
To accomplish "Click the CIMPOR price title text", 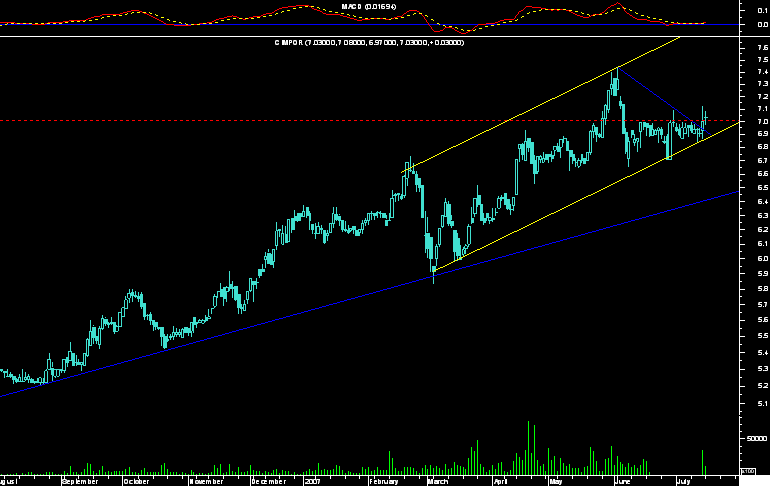I will pyautogui.click(x=369, y=43).
